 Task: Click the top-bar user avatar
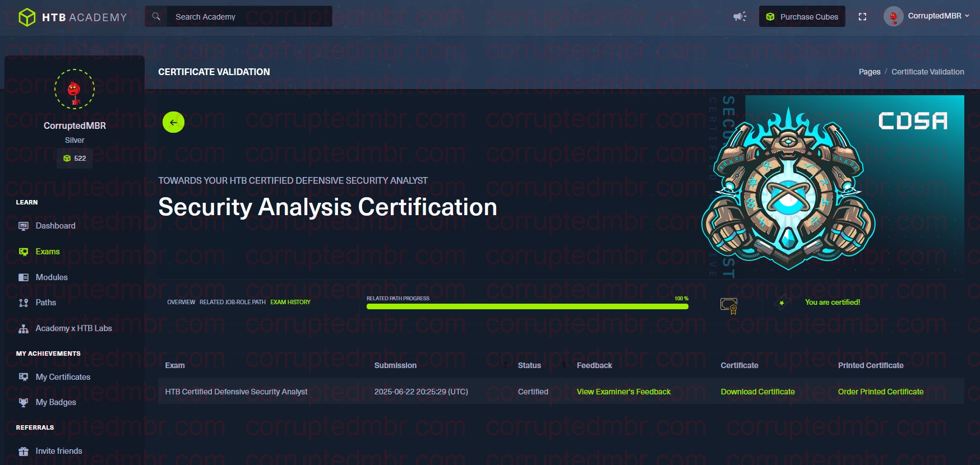click(x=893, y=16)
